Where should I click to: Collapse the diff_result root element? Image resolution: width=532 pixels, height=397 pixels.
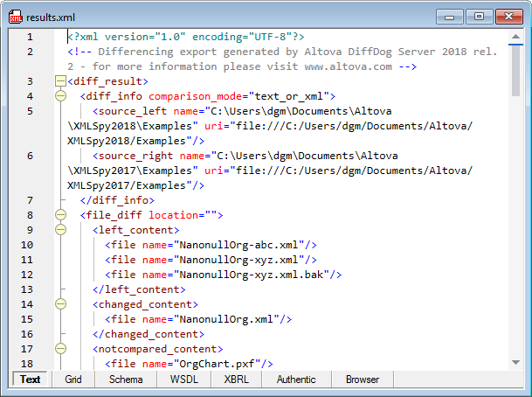click(x=60, y=81)
